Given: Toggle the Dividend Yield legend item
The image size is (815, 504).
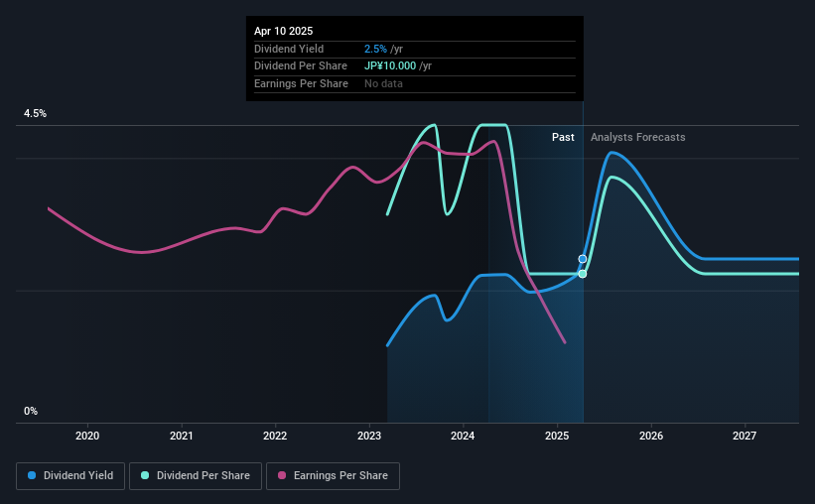Looking at the screenshot, I should pos(70,476).
